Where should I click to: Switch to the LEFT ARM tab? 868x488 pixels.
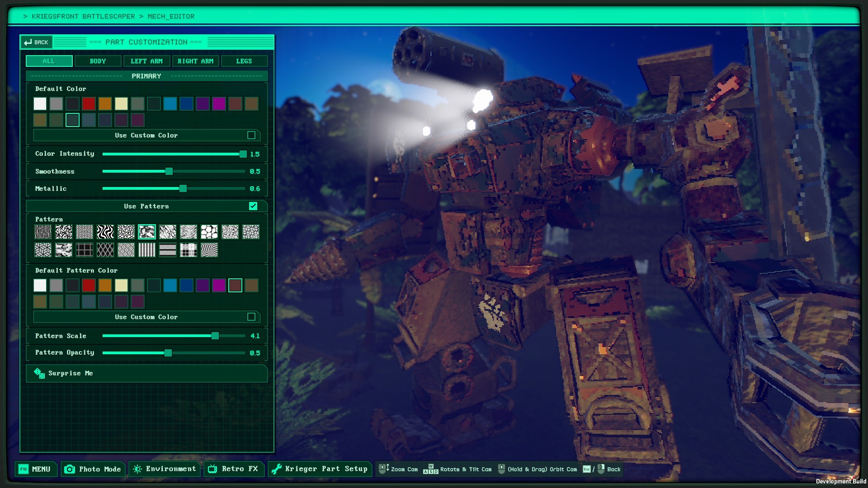(x=146, y=61)
